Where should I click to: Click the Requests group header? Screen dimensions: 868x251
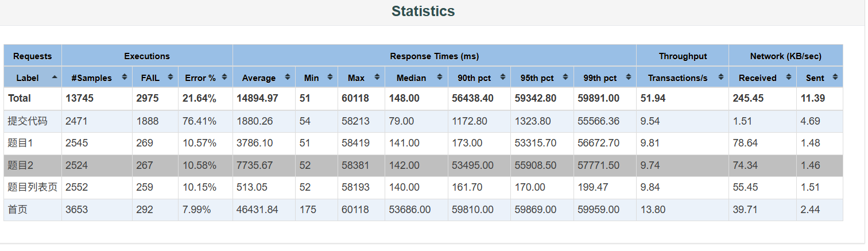[x=33, y=56]
